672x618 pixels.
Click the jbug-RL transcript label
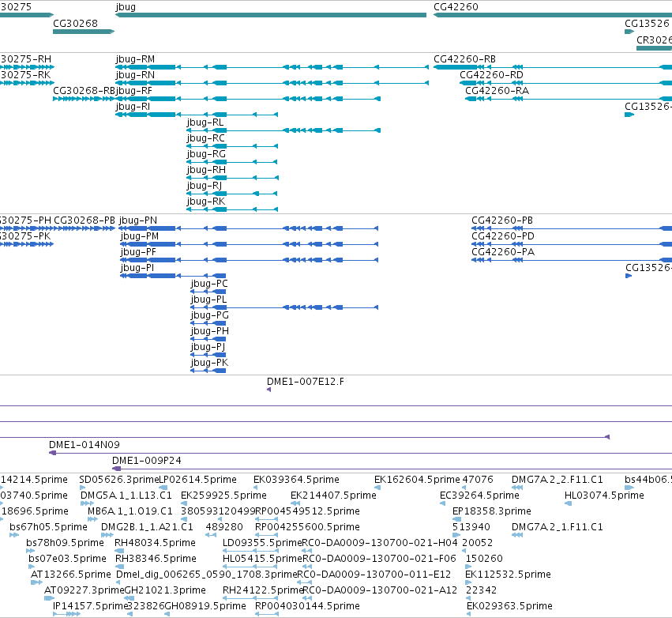pyautogui.click(x=205, y=122)
